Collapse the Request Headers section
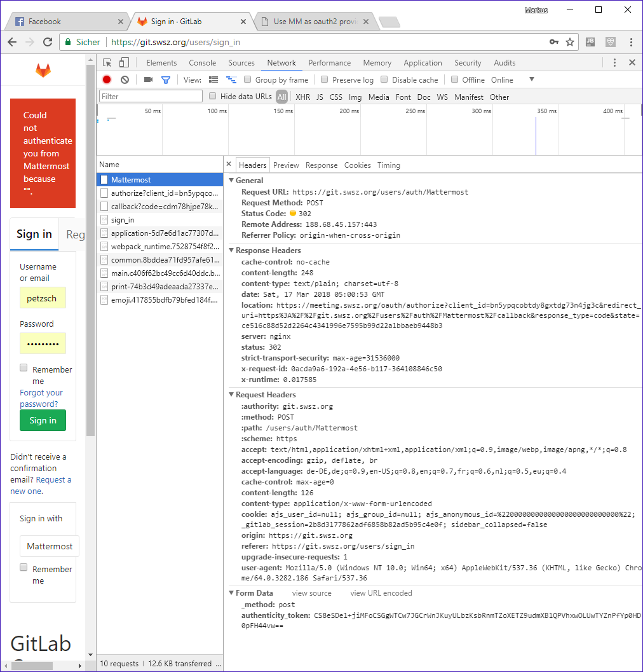The height and width of the screenshot is (672, 643). (x=231, y=394)
